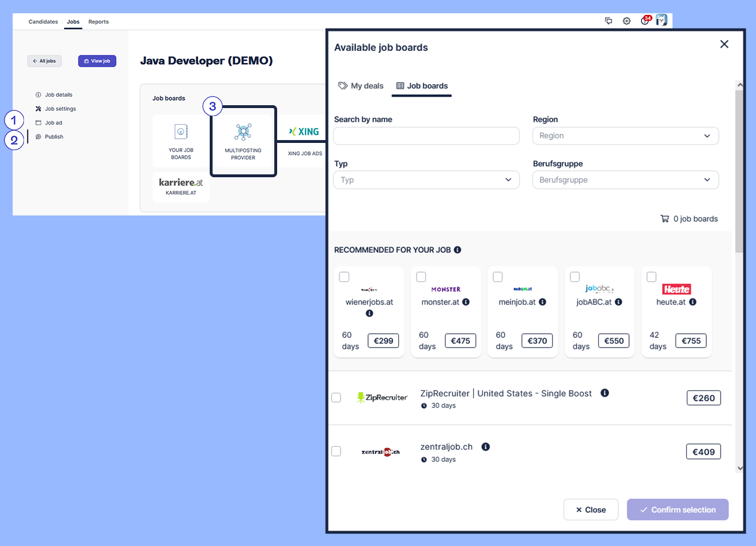The width and height of the screenshot is (756, 546).
Task: Tick the wienerjobs.at checkbox
Action: pos(344,277)
